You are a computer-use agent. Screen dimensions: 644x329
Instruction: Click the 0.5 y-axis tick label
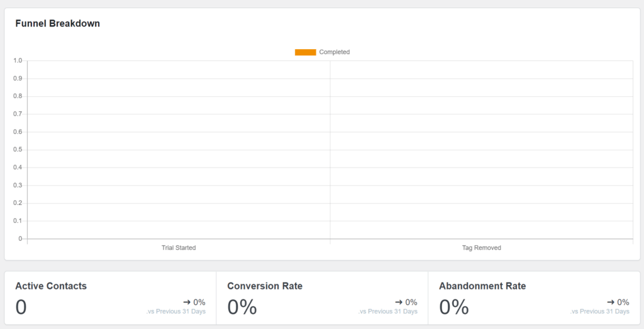[18, 150]
